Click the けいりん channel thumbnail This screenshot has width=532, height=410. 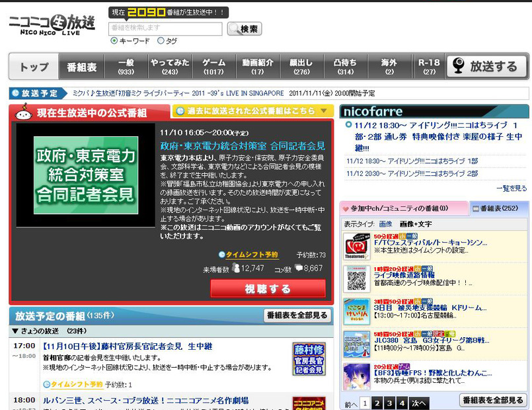tap(357, 311)
